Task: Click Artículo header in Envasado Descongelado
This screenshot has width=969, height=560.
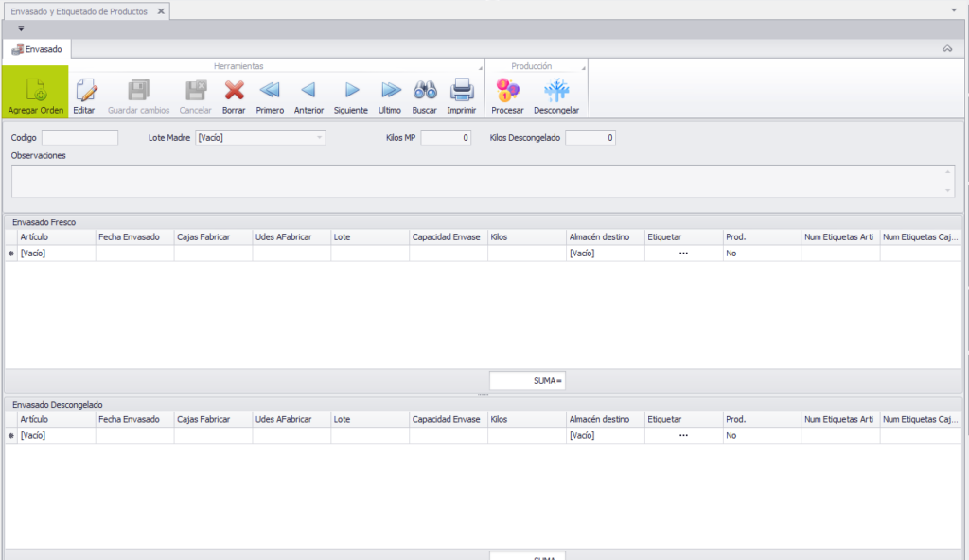Action: point(56,419)
